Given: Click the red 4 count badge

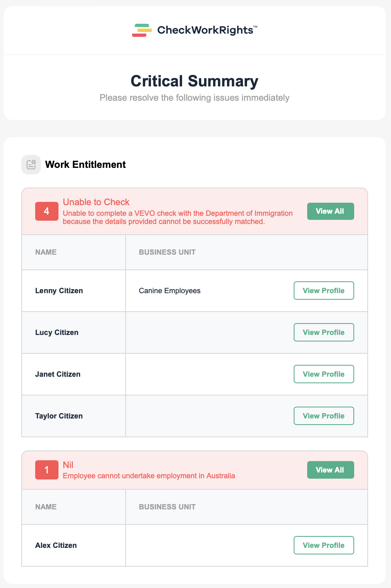Looking at the screenshot, I should pos(47,211).
